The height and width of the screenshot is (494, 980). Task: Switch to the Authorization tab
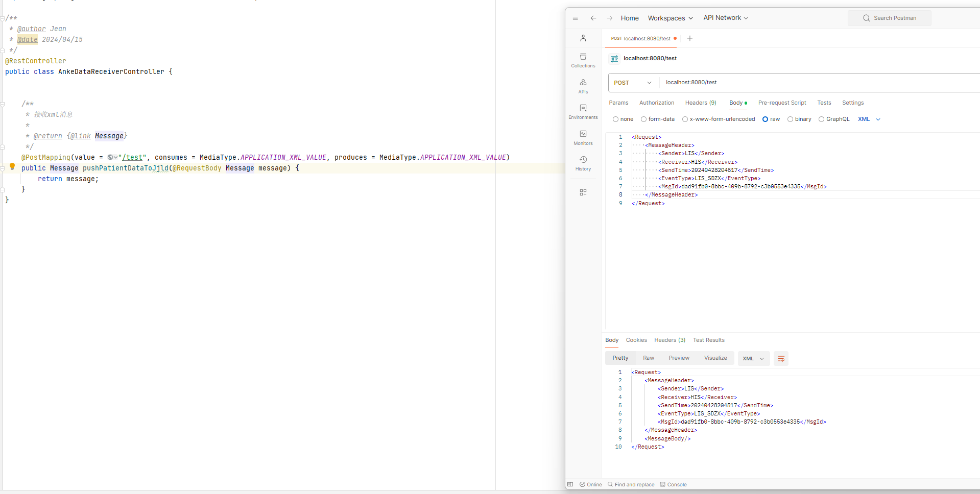click(657, 103)
